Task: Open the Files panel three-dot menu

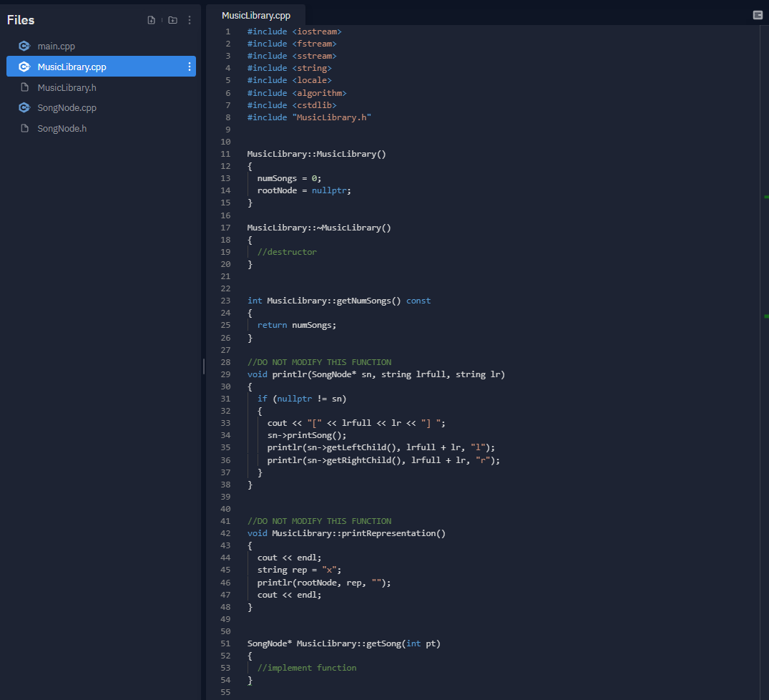Action: coord(190,20)
